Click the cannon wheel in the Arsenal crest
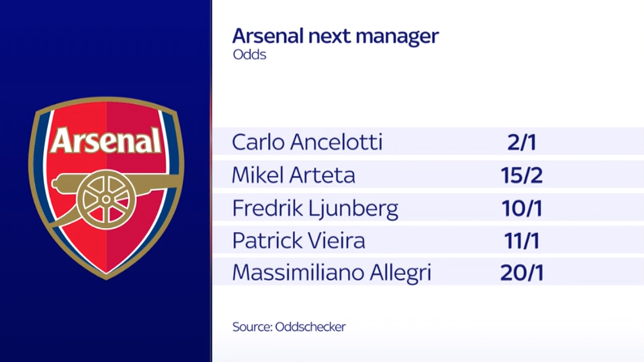644x362 pixels. [106, 200]
